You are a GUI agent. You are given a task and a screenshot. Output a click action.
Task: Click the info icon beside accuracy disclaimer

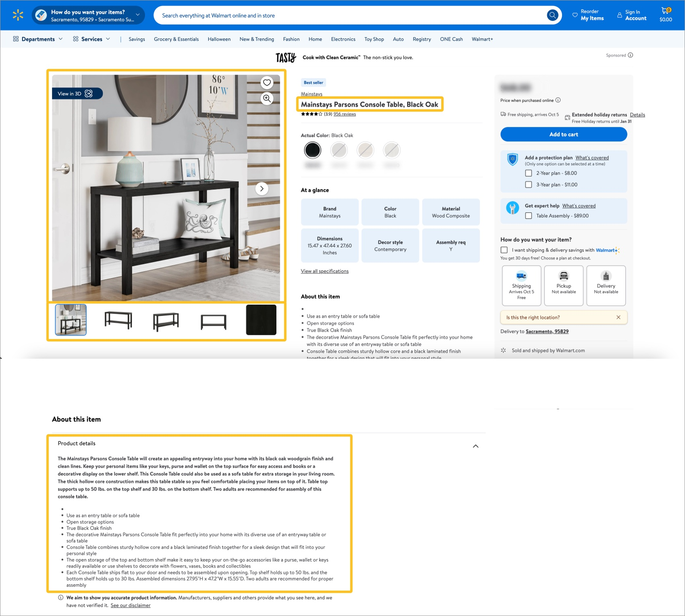click(61, 597)
